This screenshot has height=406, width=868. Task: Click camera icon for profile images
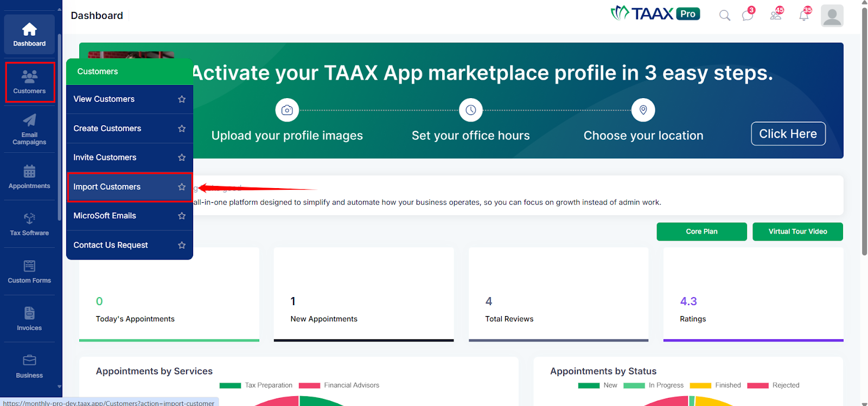(x=287, y=110)
